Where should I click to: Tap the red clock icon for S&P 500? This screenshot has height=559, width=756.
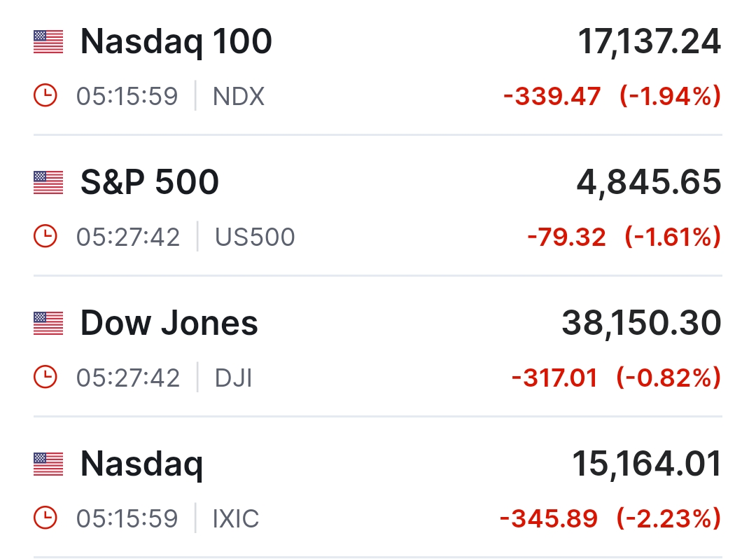[x=45, y=237]
